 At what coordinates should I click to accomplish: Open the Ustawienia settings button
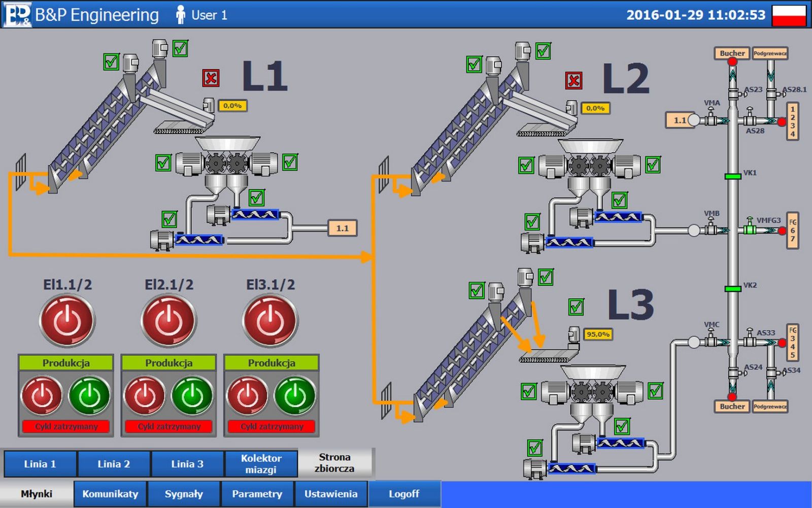(x=331, y=494)
